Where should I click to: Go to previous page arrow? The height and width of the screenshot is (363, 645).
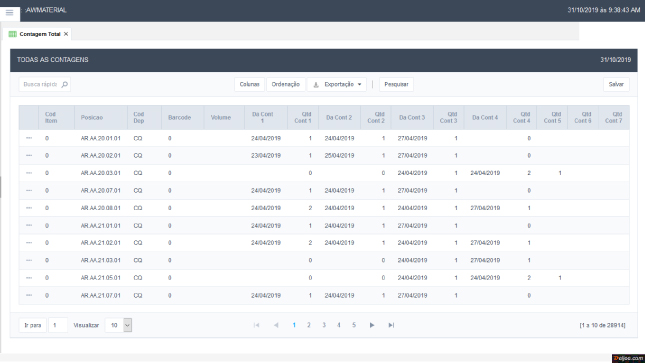tap(276, 325)
